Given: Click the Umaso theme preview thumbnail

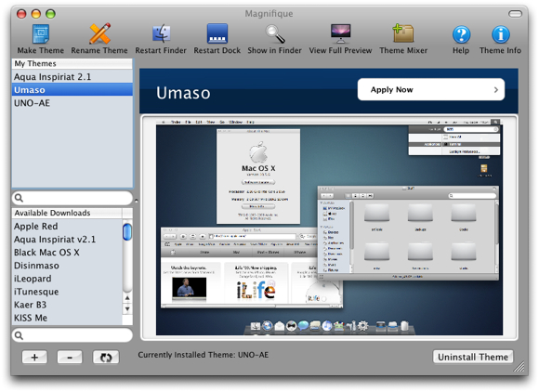Looking at the screenshot, I should 329,228.
